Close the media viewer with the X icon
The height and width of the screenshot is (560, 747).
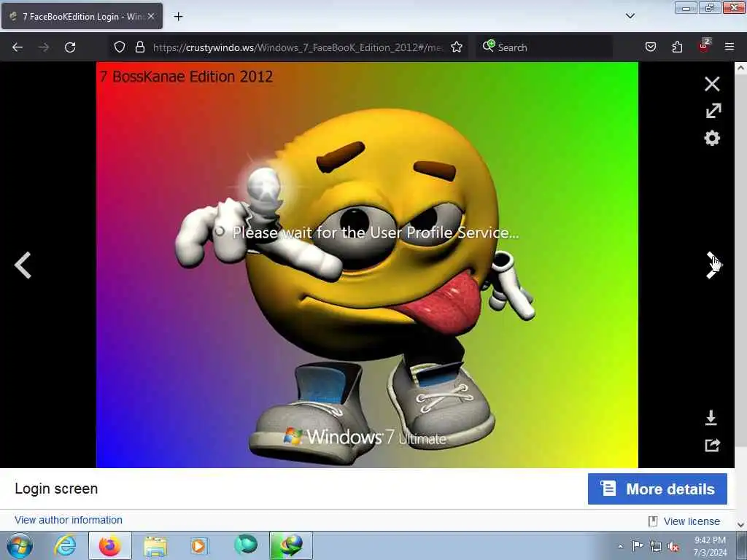pos(712,84)
